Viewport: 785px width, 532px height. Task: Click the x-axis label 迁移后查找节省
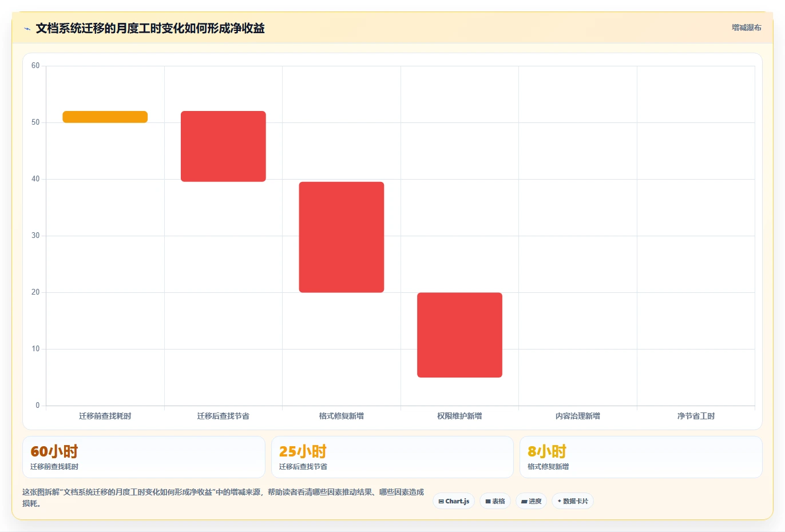[x=223, y=416]
